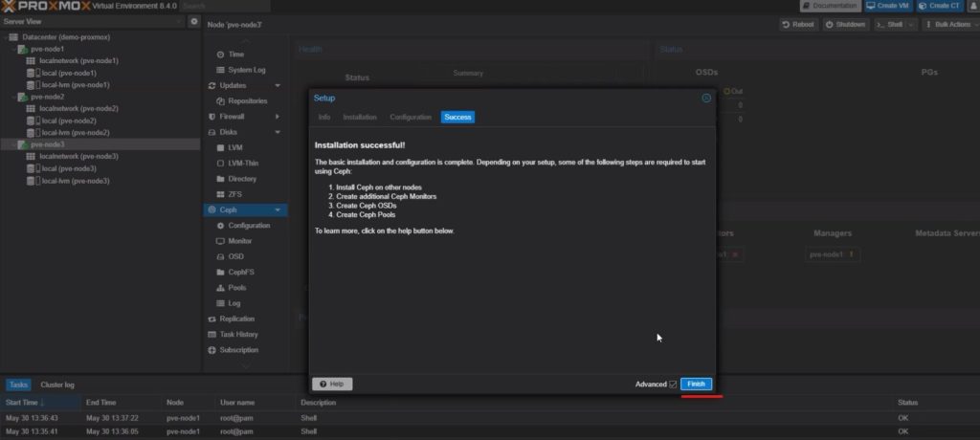Image resolution: width=980 pixels, height=440 pixels.
Task: Open the Disks menu entry
Action: point(228,133)
